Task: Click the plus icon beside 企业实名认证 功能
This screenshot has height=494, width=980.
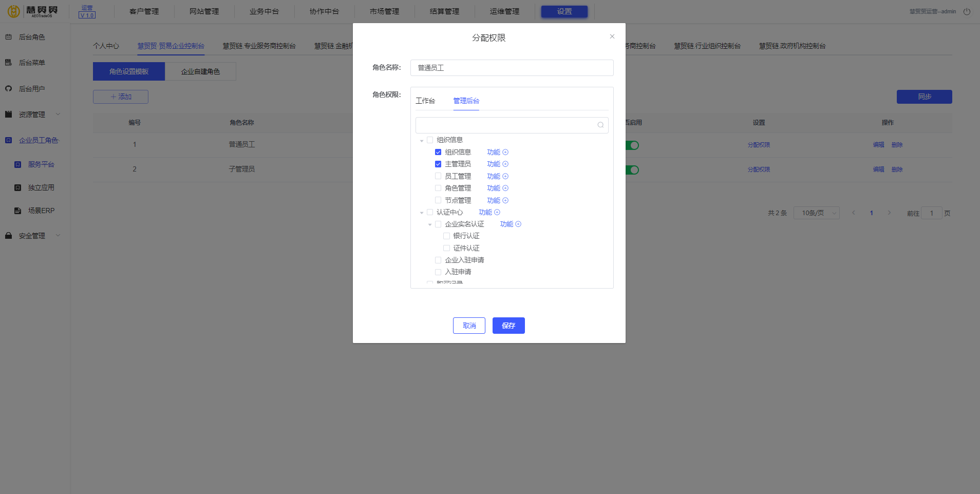Action: (x=518, y=224)
